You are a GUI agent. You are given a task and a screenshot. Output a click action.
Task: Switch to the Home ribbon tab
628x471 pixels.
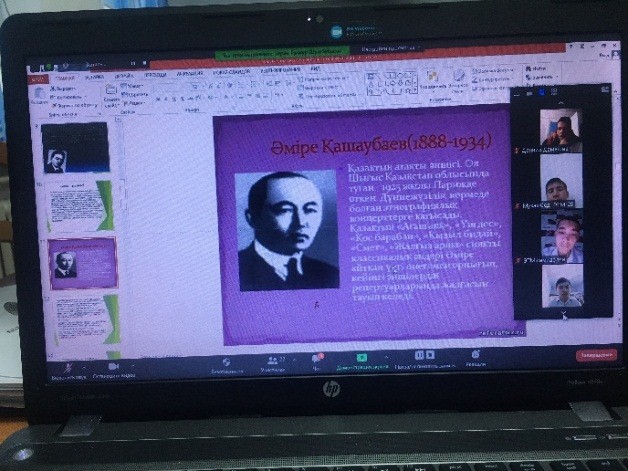click(x=66, y=76)
